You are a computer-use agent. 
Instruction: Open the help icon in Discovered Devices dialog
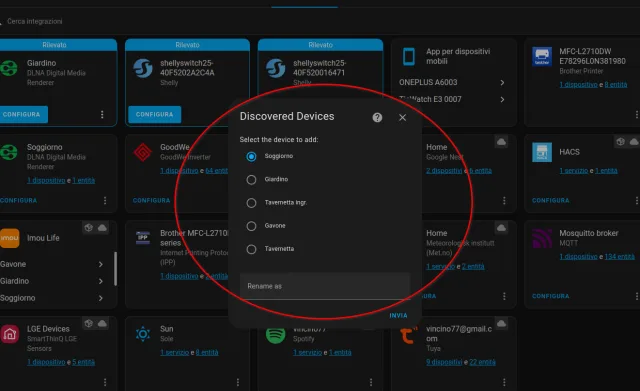click(x=377, y=118)
